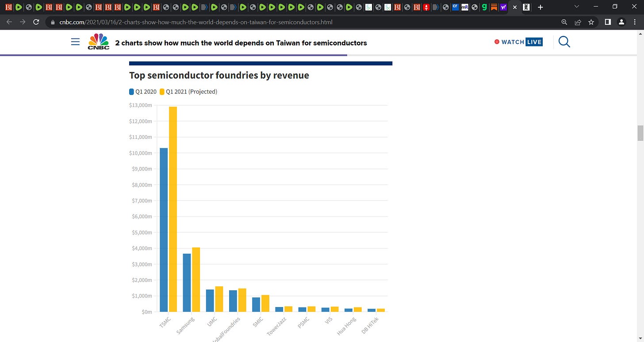The image size is (644, 342).
Task: Switch to the orange Substack bookmark tab
Action: pyautogui.click(x=494, y=7)
